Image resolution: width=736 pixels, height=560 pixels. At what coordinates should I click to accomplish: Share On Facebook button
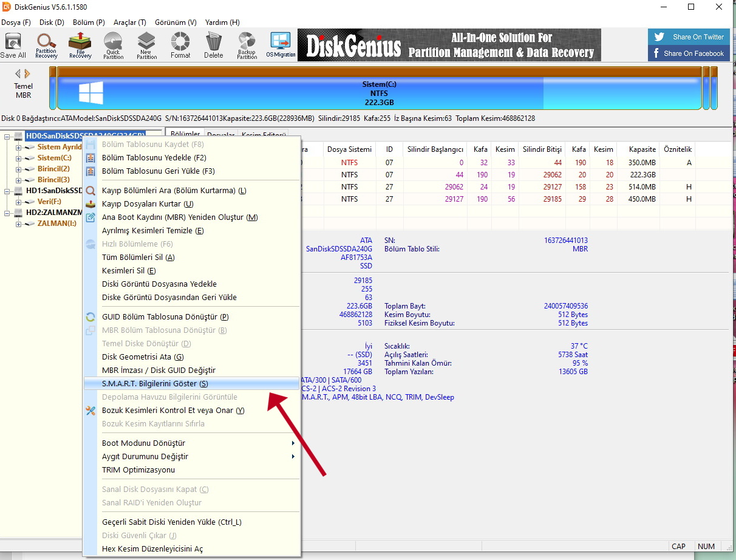[x=689, y=53]
